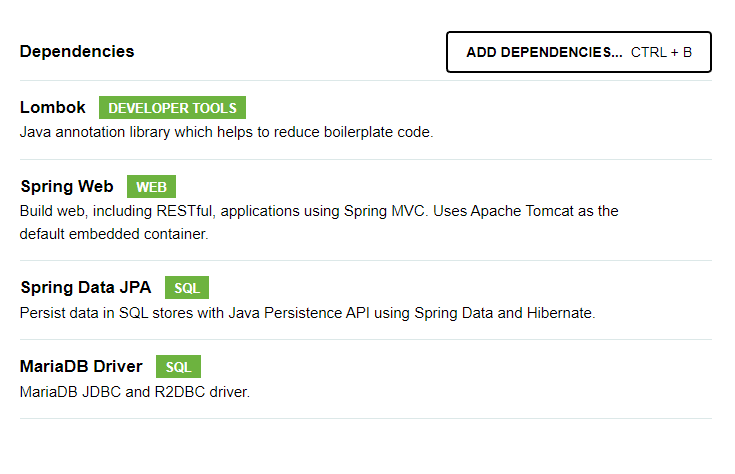
Task: Click the MariaDB JDBC and R2DBC description
Action: click(x=135, y=392)
